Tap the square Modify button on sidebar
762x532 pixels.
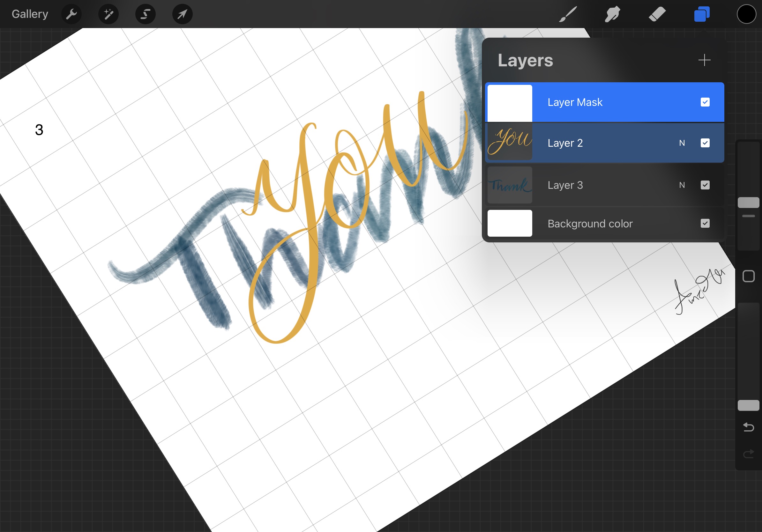click(x=748, y=276)
